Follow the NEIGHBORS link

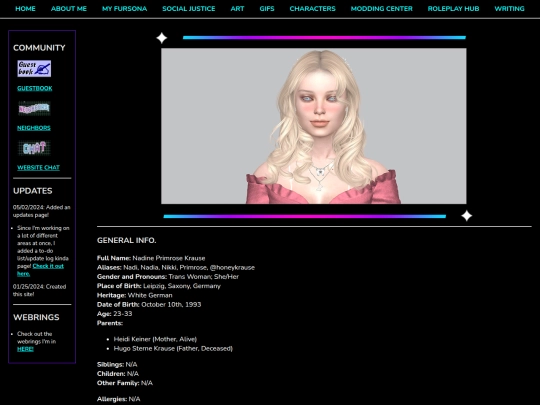click(x=34, y=128)
